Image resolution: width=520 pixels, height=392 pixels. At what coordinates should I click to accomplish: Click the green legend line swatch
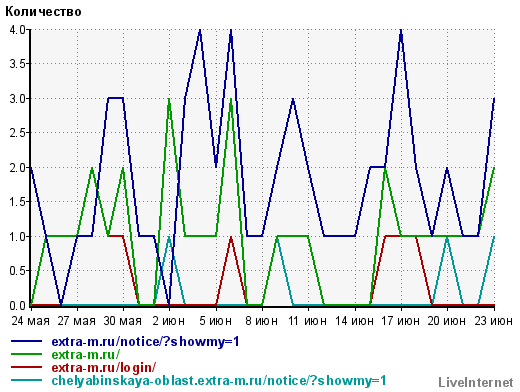(x=27, y=354)
